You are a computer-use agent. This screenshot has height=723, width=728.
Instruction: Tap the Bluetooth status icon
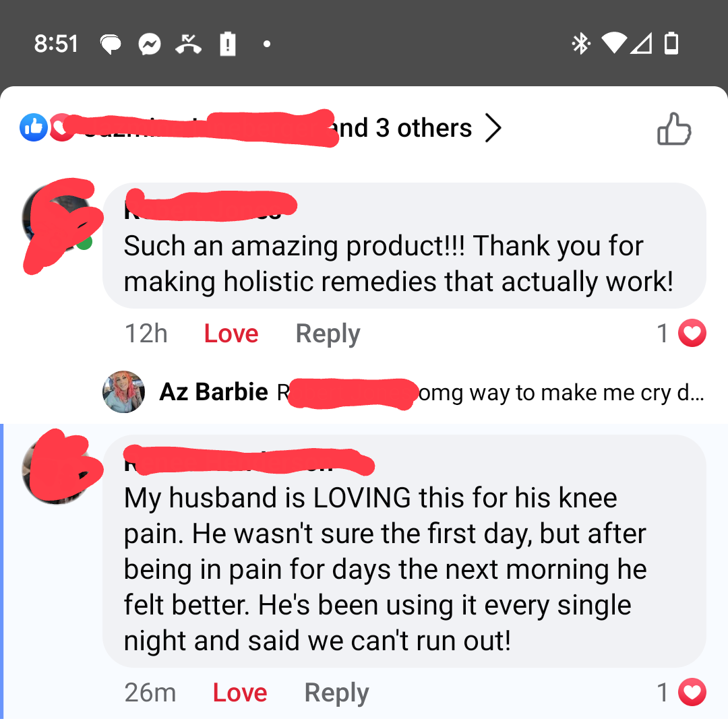point(580,44)
